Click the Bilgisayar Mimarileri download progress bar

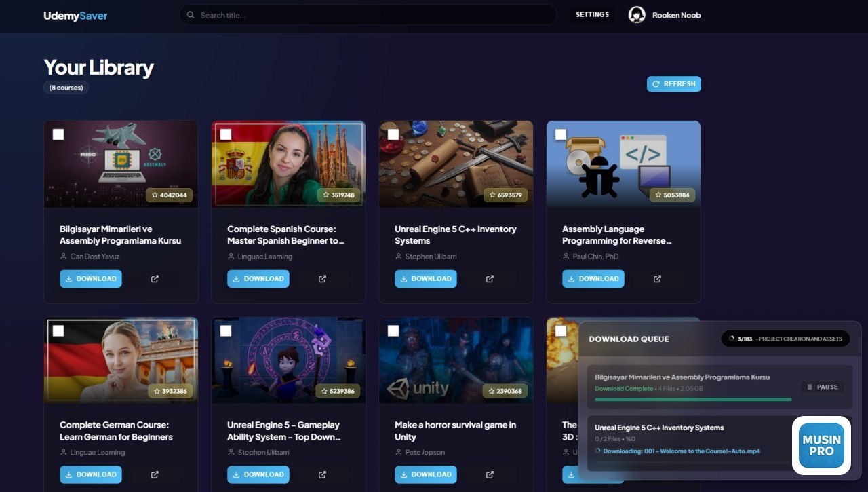click(x=692, y=399)
